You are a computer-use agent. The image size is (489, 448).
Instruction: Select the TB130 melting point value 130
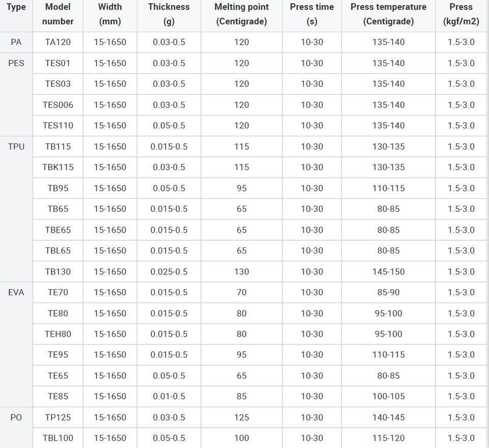tap(241, 271)
